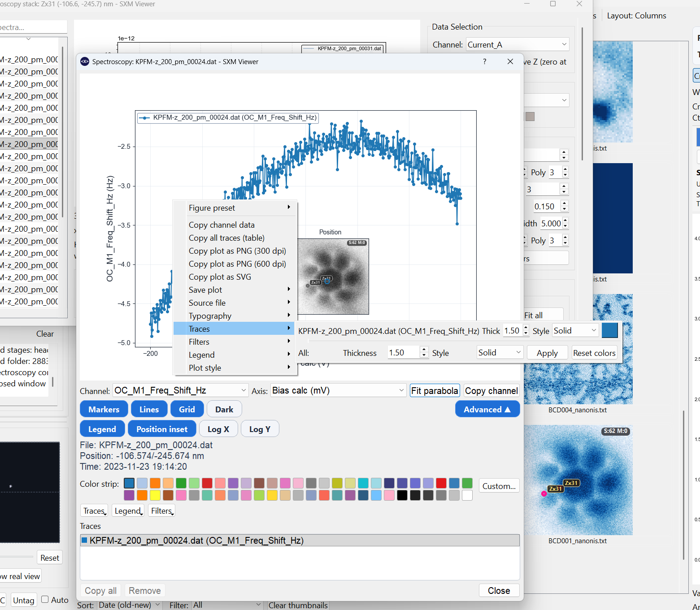700x610 pixels.
Task: Open Custom... to pick a custom trace color
Action: point(499,485)
